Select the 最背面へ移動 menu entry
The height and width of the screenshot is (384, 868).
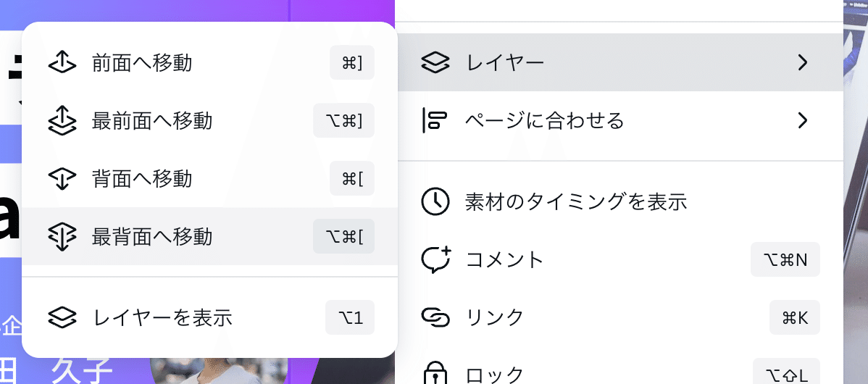click(210, 236)
